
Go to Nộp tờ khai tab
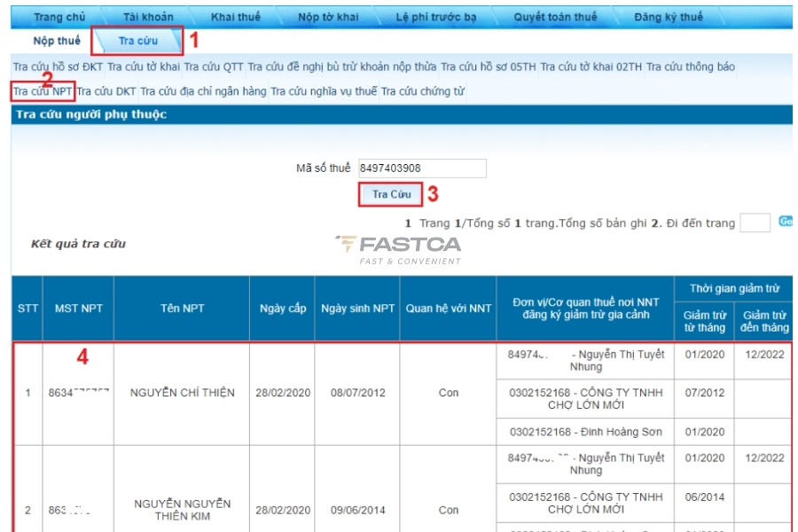coord(327,17)
